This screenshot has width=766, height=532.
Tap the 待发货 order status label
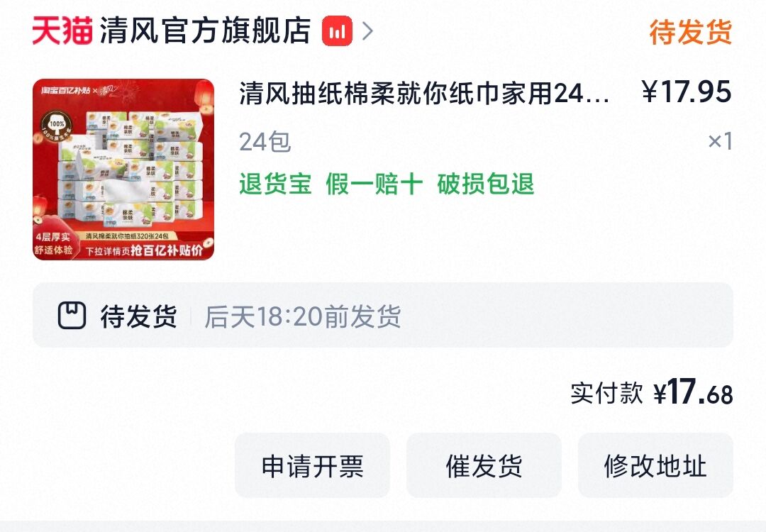(691, 32)
